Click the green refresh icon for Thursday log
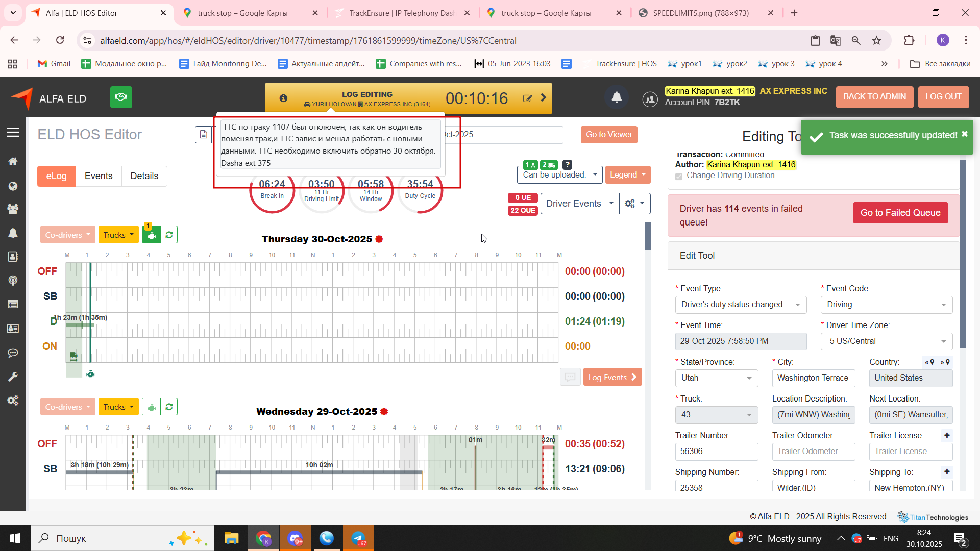This screenshot has width=980, height=551. tap(169, 235)
